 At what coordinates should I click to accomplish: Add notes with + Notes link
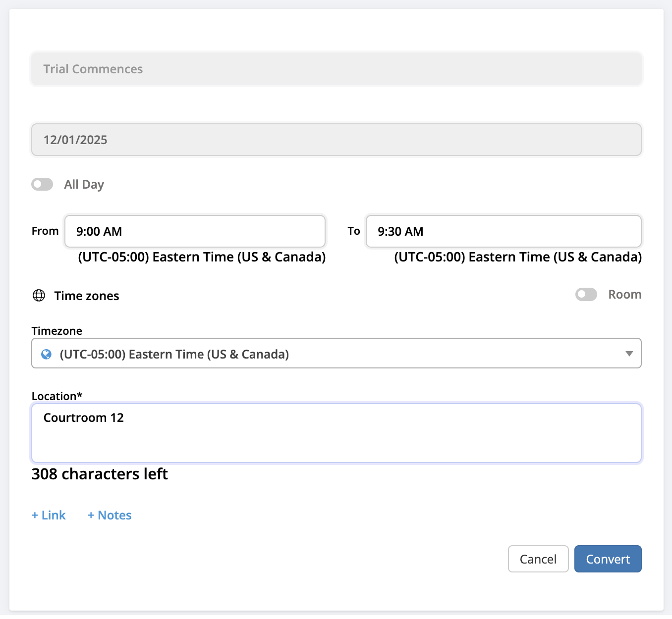pyautogui.click(x=110, y=516)
